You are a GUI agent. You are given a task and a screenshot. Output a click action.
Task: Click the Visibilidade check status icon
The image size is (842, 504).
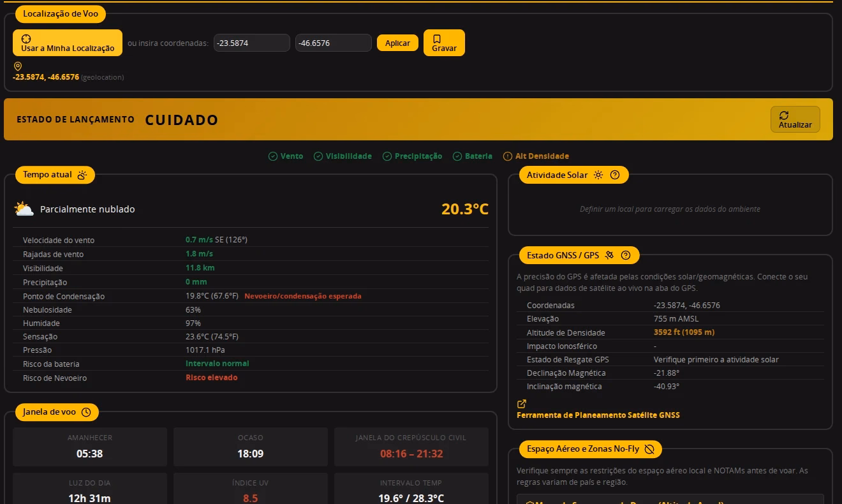(x=318, y=156)
